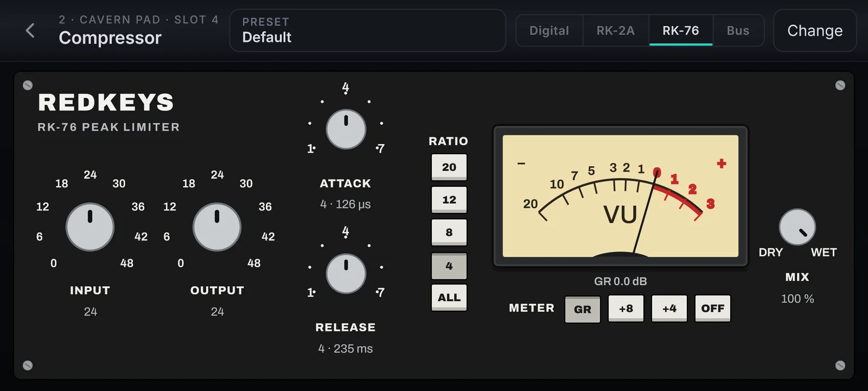Click the RELEASE knob
Image resolution: width=868 pixels, height=391 pixels.
(346, 273)
